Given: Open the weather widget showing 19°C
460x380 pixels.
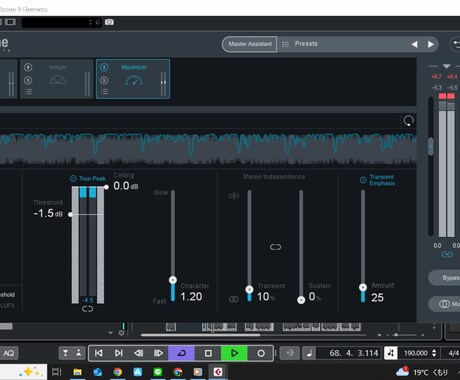Looking at the screenshot, I should [422, 372].
